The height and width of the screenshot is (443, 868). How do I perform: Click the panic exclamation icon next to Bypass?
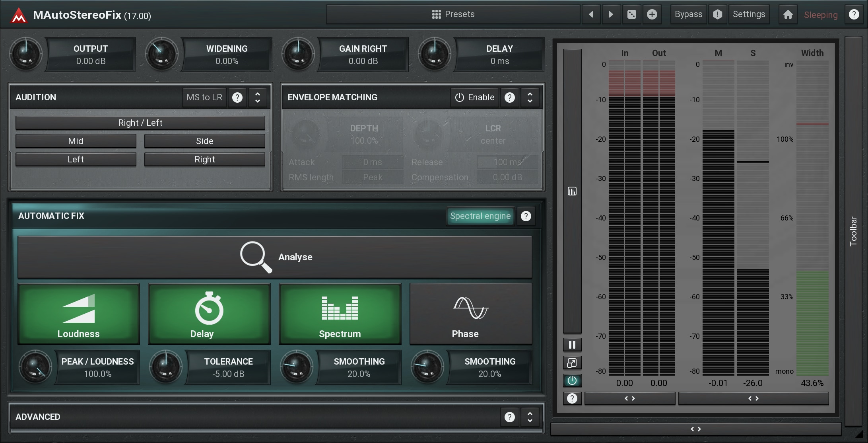717,15
